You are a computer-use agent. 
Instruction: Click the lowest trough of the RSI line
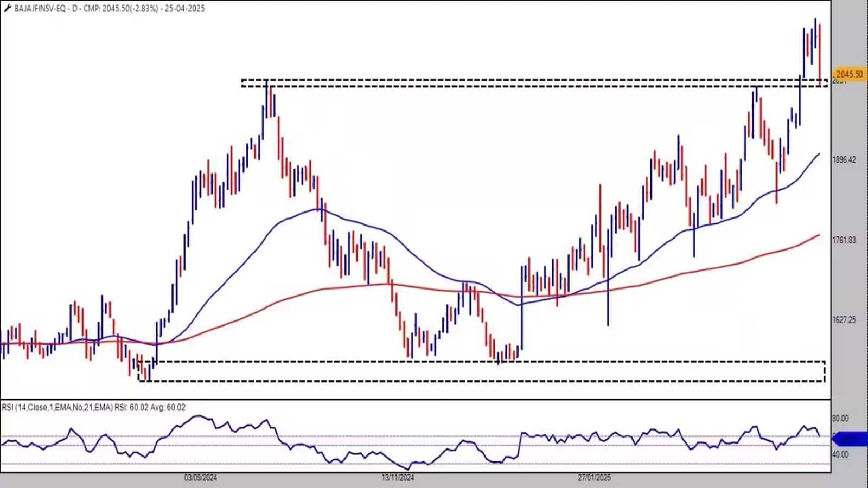(x=408, y=469)
